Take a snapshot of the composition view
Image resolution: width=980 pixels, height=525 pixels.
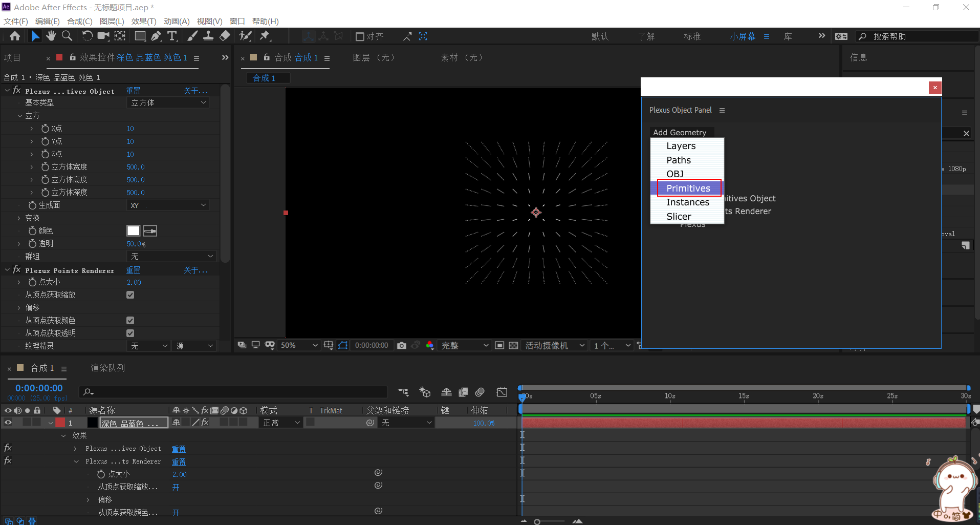click(402, 345)
